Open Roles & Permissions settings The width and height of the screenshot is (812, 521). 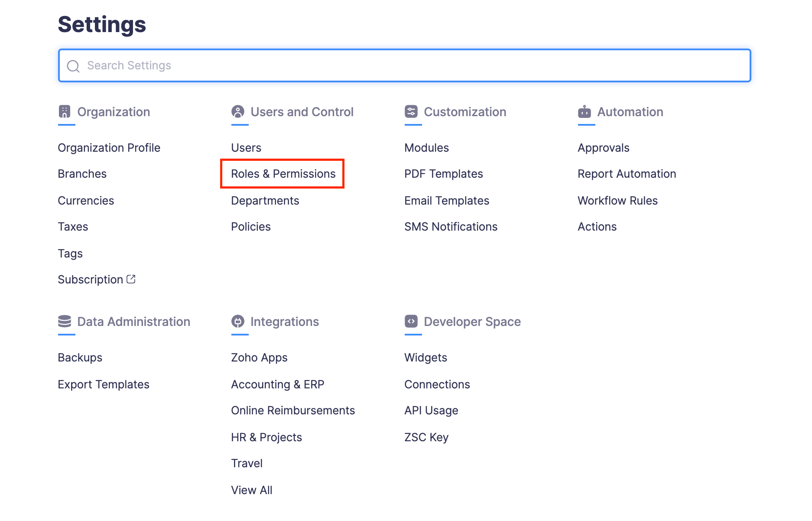[x=283, y=174]
